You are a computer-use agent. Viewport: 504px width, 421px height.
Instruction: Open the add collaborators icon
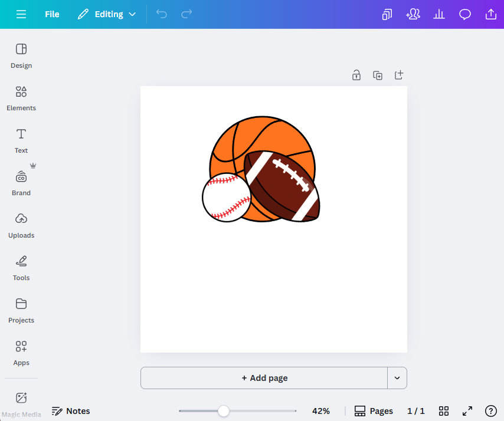413,14
